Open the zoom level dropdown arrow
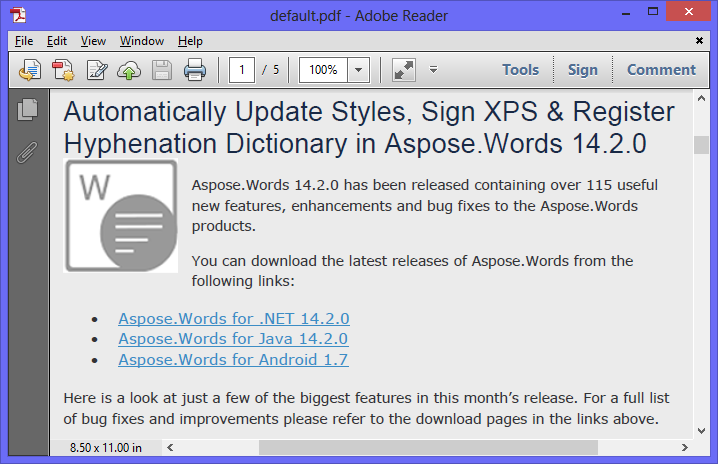Image resolution: width=718 pixels, height=464 pixels. coord(359,70)
